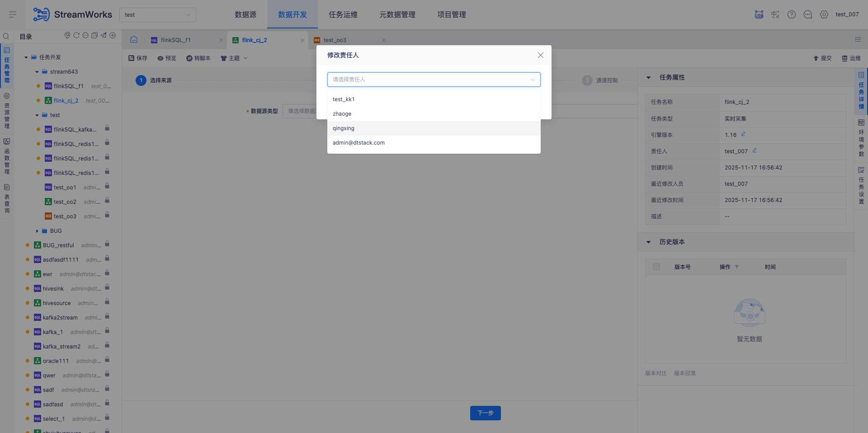The width and height of the screenshot is (868, 433).
Task: Collapse the stream643 folder
Action: pyautogui.click(x=37, y=72)
